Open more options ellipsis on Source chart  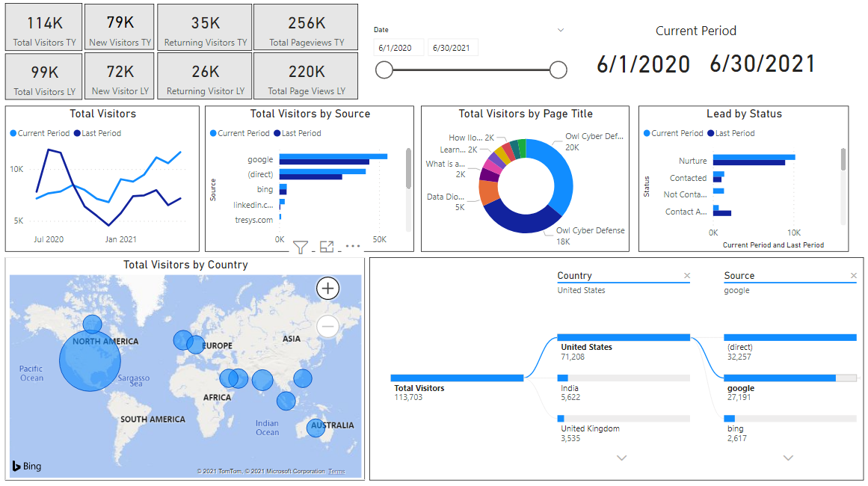pyautogui.click(x=353, y=246)
